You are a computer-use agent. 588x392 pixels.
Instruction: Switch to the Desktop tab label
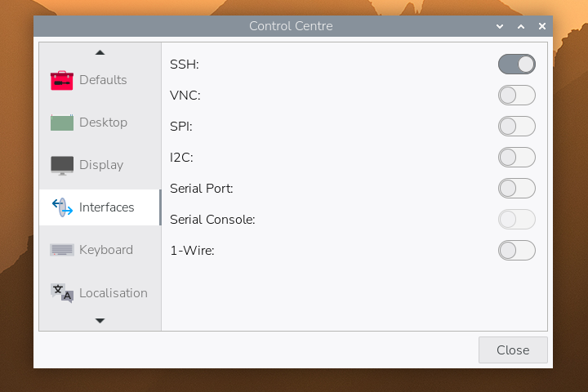click(x=103, y=122)
